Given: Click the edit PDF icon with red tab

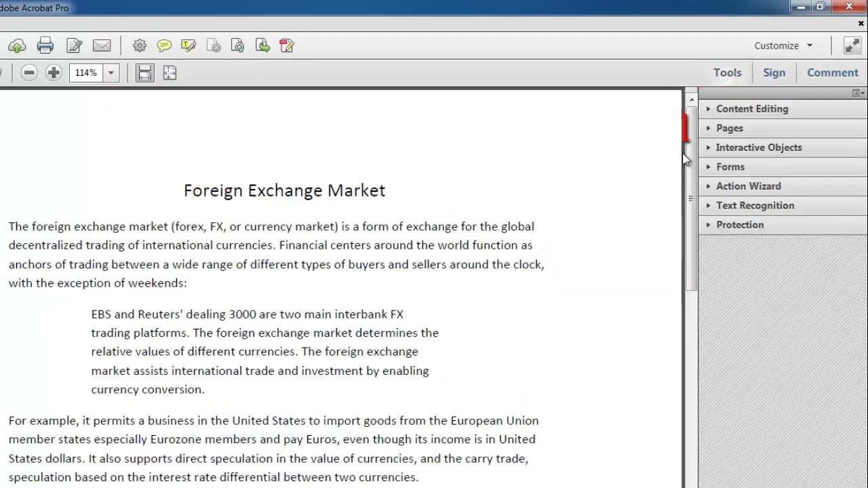Looking at the screenshot, I should pyautogui.click(x=287, y=45).
